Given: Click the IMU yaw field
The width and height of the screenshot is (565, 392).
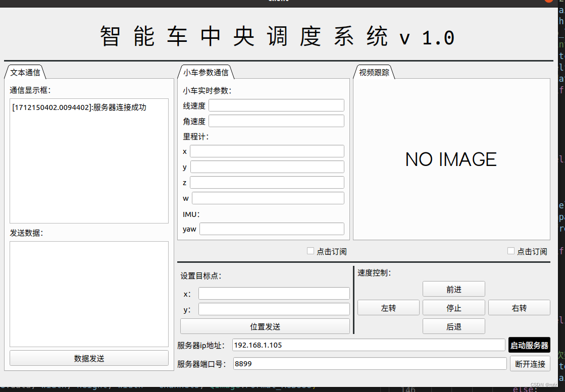Looking at the screenshot, I should (x=272, y=229).
